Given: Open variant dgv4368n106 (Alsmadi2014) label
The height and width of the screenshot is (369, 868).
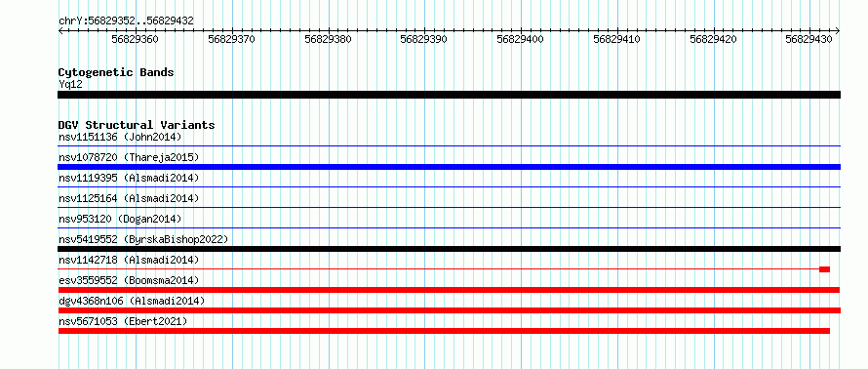Looking at the screenshot, I should tap(132, 301).
